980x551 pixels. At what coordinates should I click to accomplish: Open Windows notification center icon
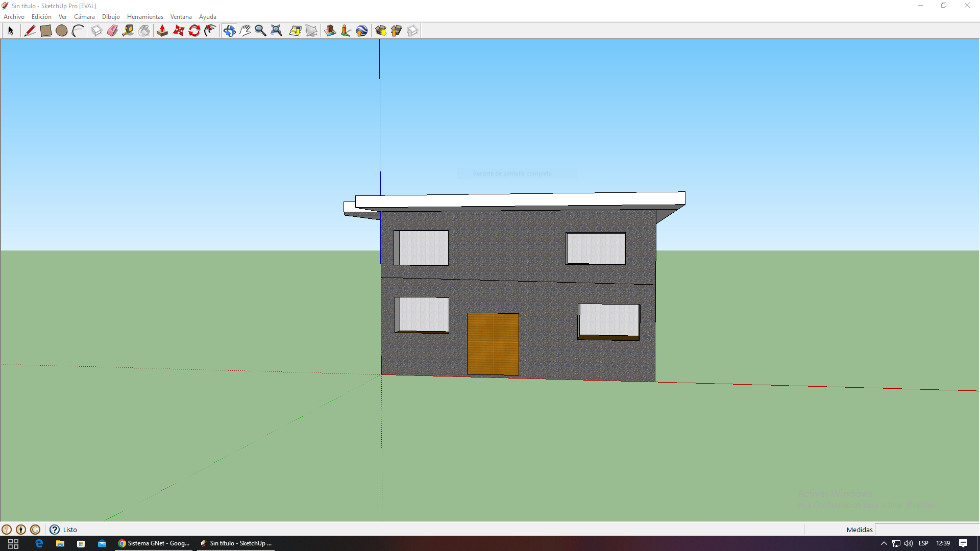[x=963, y=543]
